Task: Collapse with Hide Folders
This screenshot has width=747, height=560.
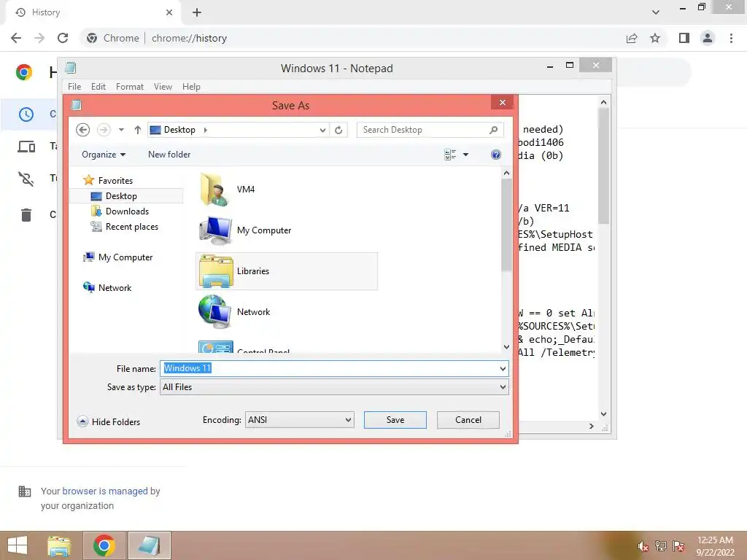Action: pyautogui.click(x=109, y=422)
